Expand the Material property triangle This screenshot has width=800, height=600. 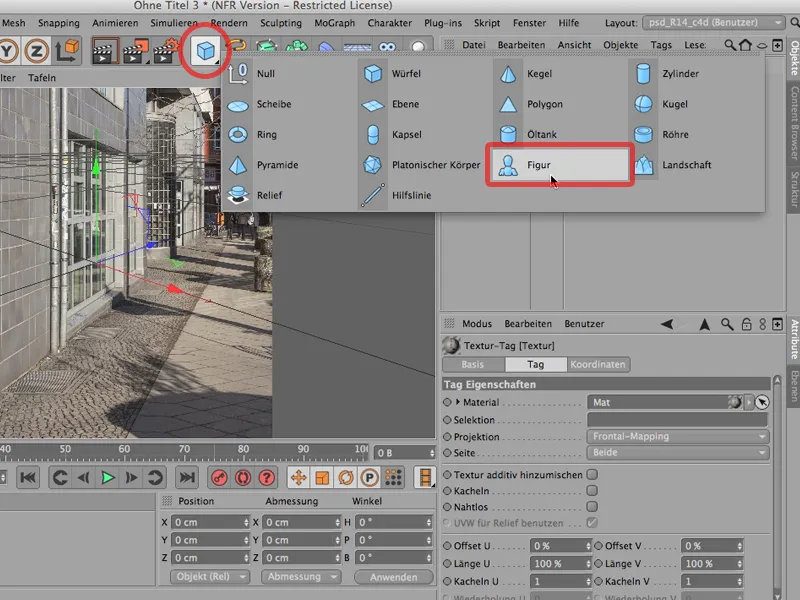tap(458, 402)
